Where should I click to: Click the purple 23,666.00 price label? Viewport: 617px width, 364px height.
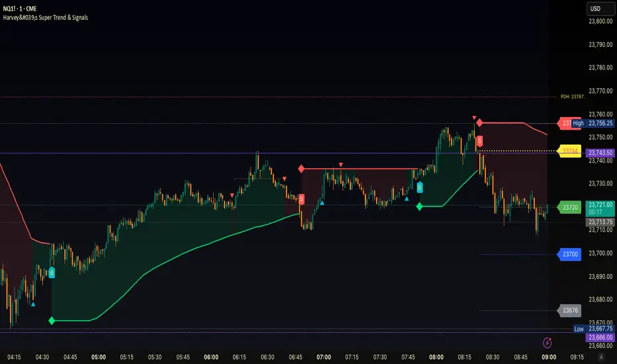[600, 338]
